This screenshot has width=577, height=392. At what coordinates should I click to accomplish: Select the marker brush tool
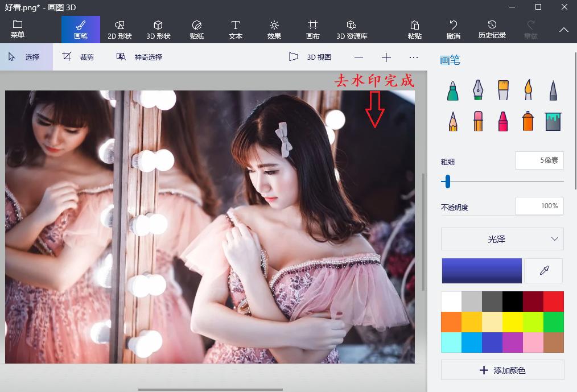[452, 90]
